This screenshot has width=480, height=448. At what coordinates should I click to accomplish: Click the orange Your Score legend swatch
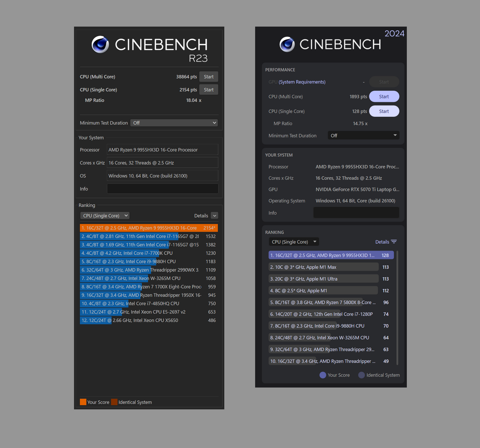pyautogui.click(x=83, y=402)
